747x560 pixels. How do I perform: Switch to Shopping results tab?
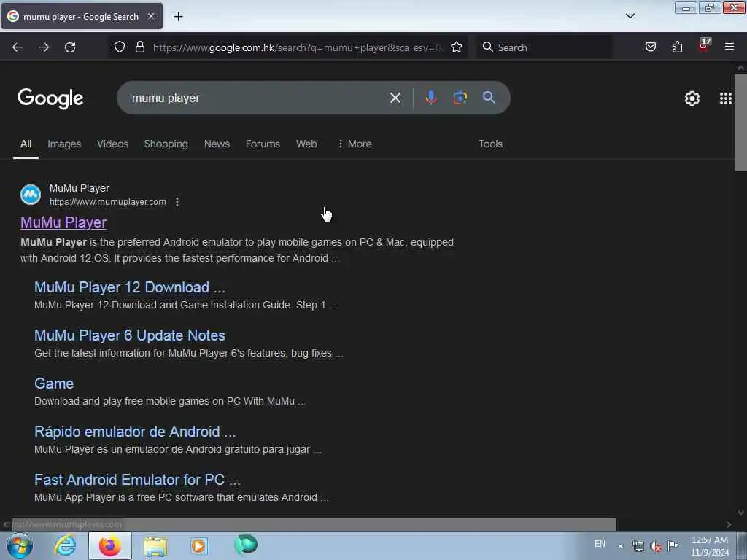point(166,144)
